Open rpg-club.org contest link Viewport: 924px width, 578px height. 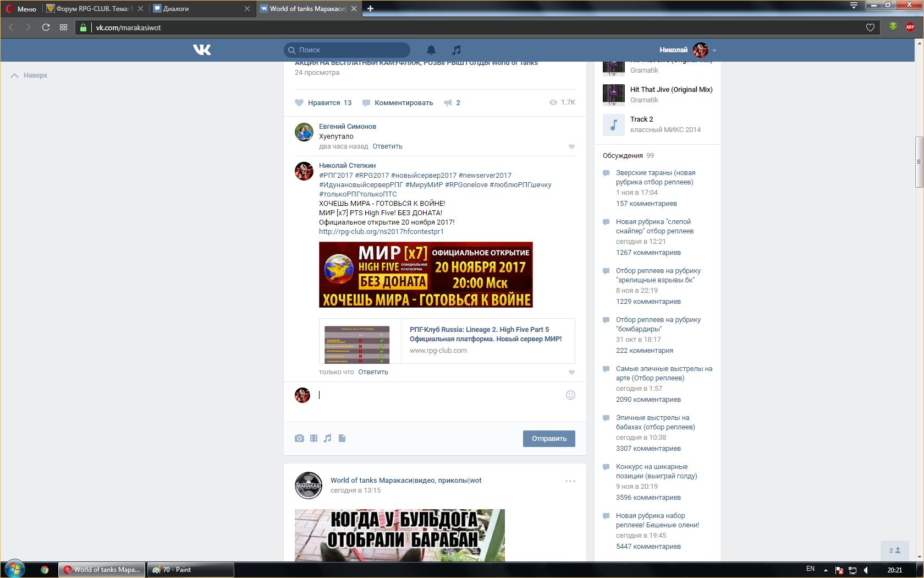381,231
